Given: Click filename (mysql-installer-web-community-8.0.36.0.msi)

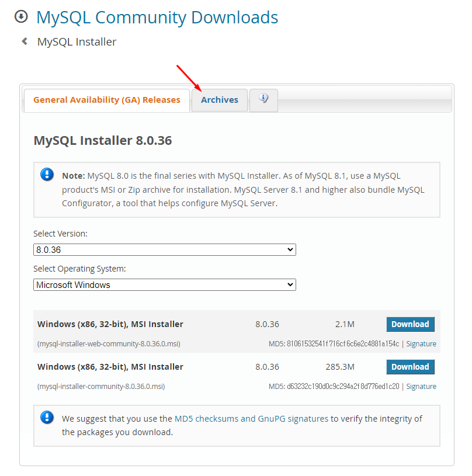Looking at the screenshot, I should tap(109, 343).
